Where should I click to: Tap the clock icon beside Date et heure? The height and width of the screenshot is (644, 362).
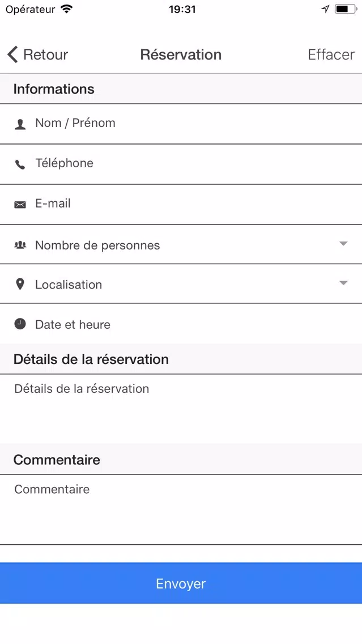click(20, 324)
